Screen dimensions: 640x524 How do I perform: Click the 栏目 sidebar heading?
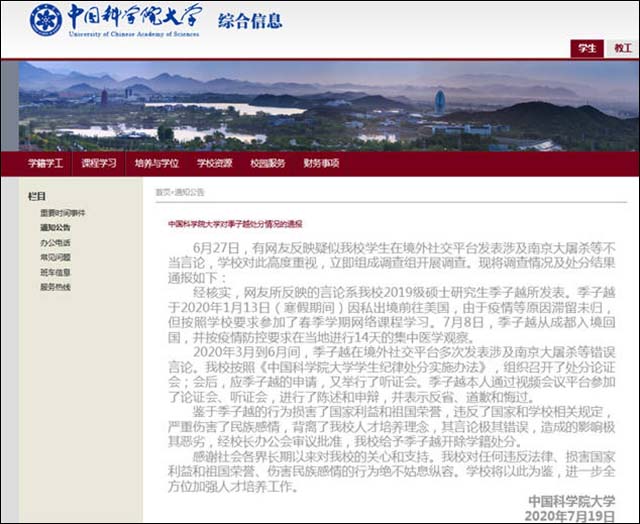pos(37,196)
